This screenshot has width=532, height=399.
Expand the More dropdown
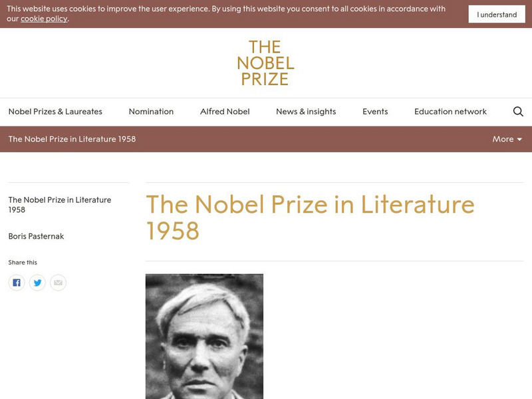pos(507,139)
